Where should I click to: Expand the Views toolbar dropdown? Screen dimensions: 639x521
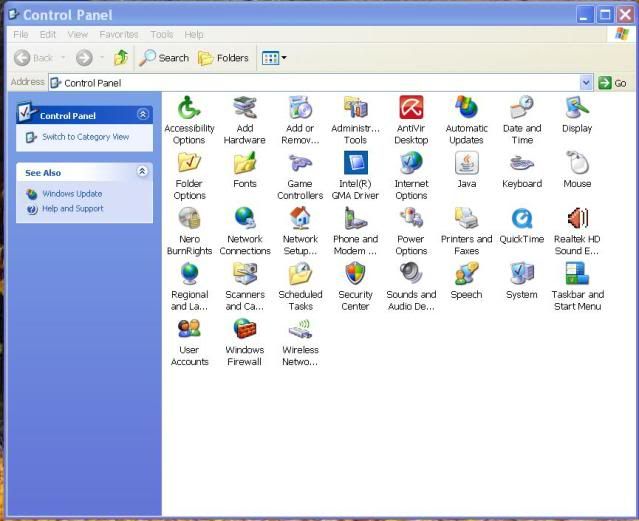click(x=284, y=58)
